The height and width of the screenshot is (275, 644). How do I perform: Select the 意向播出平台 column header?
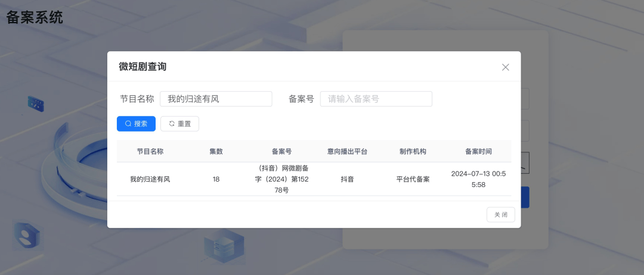[x=347, y=151]
